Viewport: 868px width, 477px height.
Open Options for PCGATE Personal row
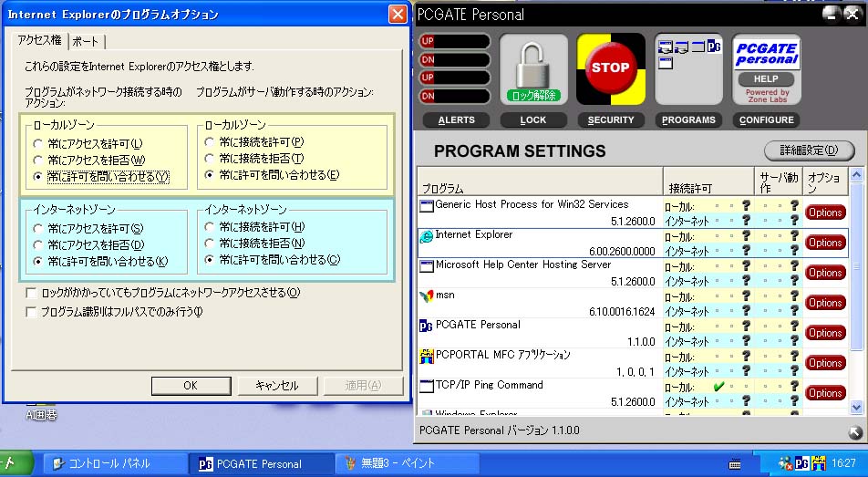825,333
